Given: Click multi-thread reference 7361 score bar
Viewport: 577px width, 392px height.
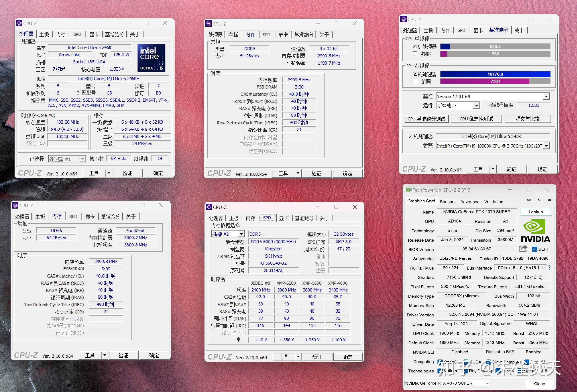Looking at the screenshot, I should (x=495, y=81).
